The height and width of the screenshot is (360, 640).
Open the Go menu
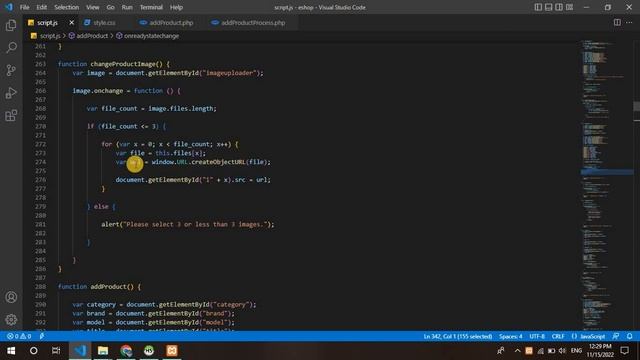111,7
